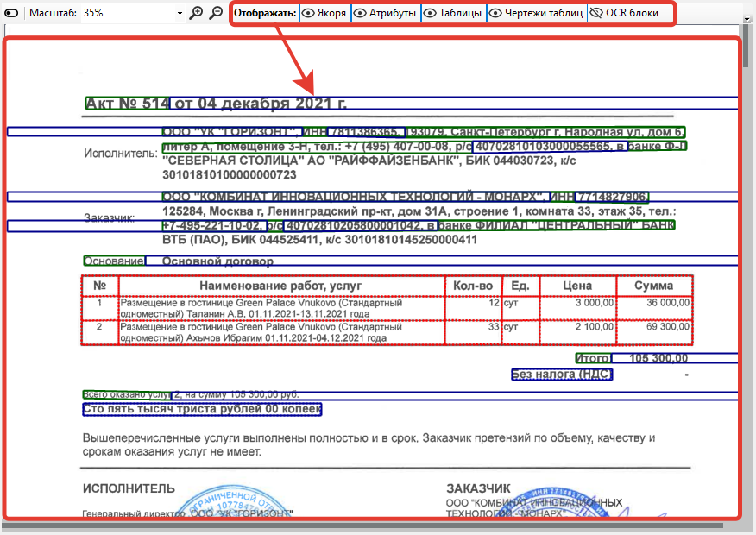Viewport: 756px width, 535px height.
Task: Click the 'Сумма' column header cell
Action: point(653,286)
